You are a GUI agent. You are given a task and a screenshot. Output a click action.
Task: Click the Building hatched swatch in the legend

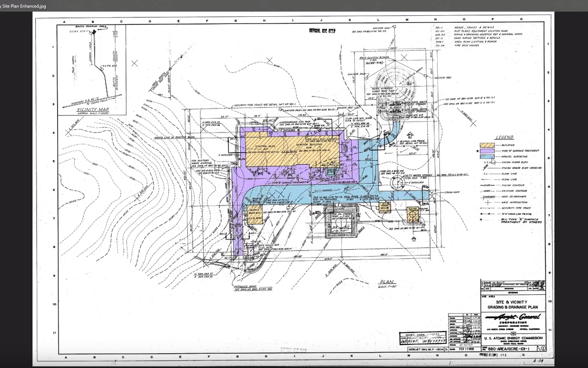pyautogui.click(x=487, y=145)
